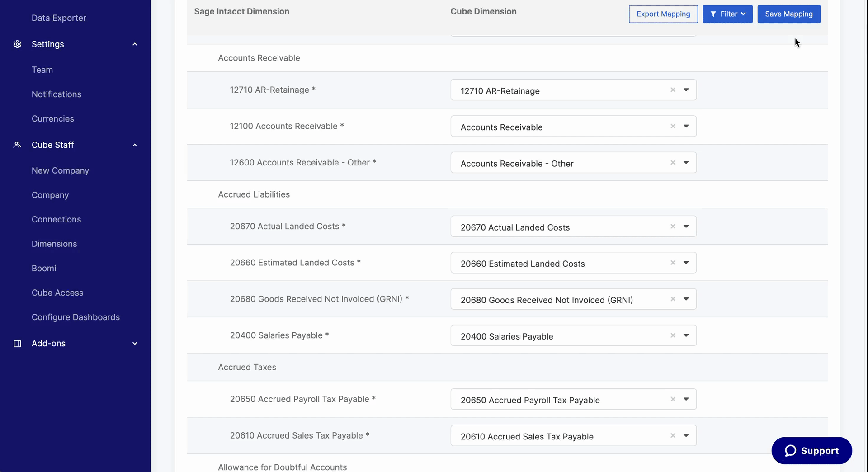Open the Currencies settings page
Screen dimensions: 868x472
(x=53, y=119)
